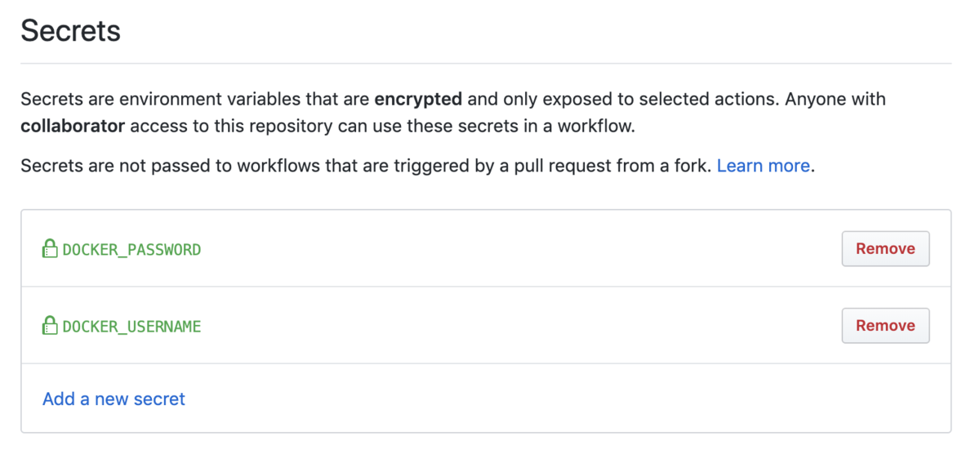Screen dimensions: 980x450
Task: Remove the DOCKER_USERNAME secret
Action: pyautogui.click(x=885, y=325)
